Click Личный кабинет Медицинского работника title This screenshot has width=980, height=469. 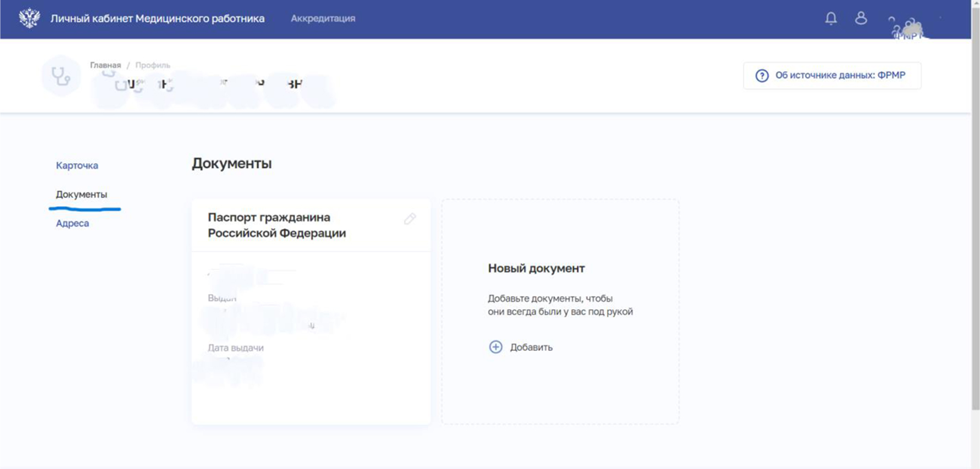pos(157,18)
